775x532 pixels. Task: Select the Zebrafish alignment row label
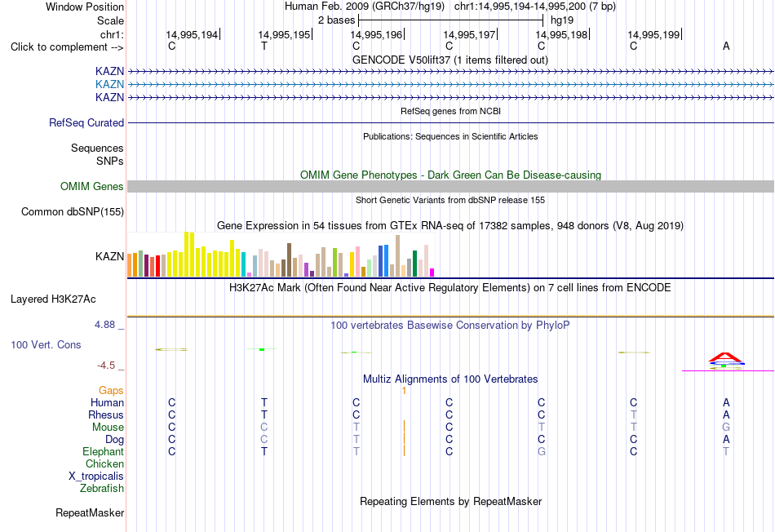click(102, 489)
